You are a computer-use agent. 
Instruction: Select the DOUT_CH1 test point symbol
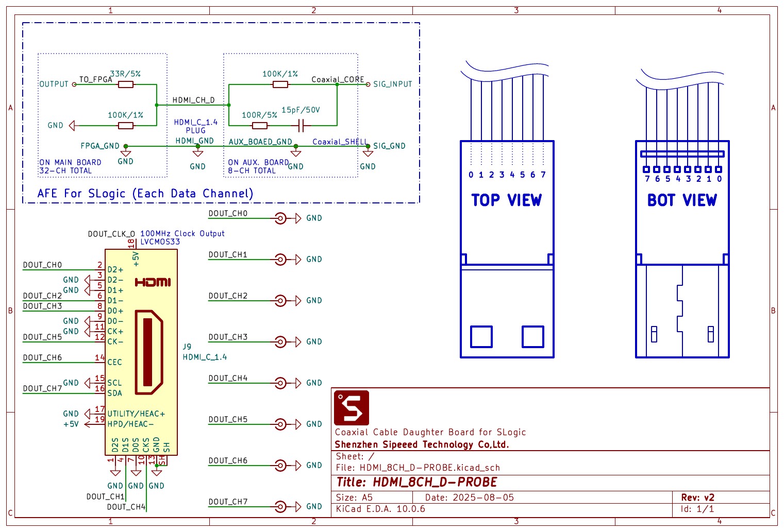[280, 260]
